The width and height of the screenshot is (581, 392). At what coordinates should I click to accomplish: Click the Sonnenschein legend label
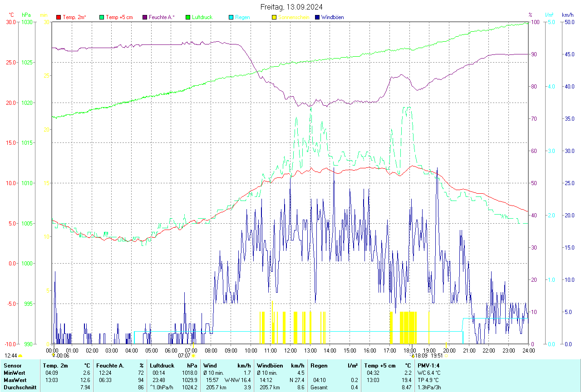(x=294, y=17)
